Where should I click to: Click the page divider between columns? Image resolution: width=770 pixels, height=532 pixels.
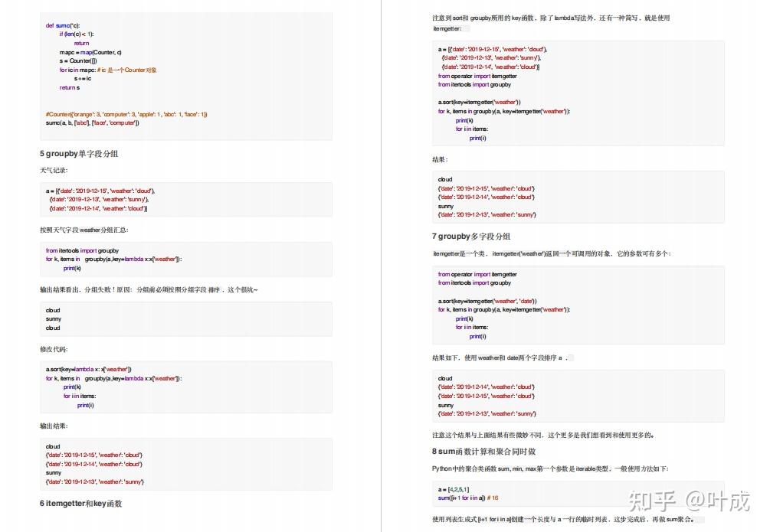pos(381,266)
